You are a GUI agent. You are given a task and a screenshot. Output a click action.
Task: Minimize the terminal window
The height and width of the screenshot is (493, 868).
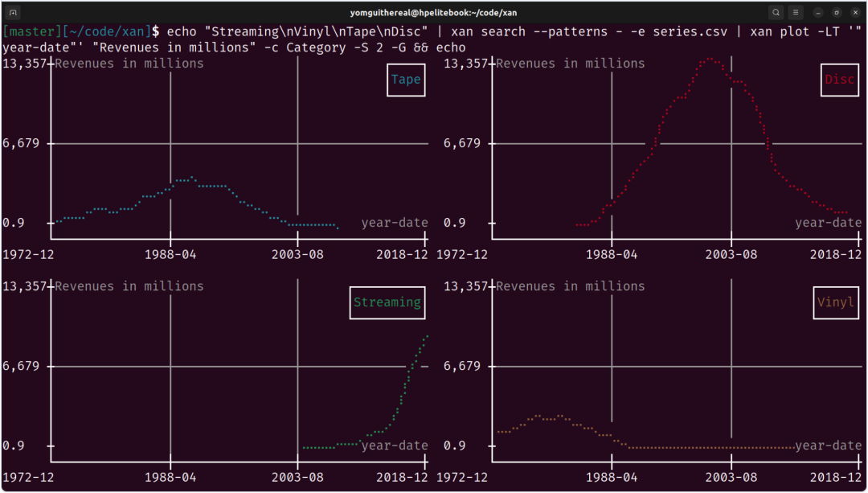pos(818,13)
